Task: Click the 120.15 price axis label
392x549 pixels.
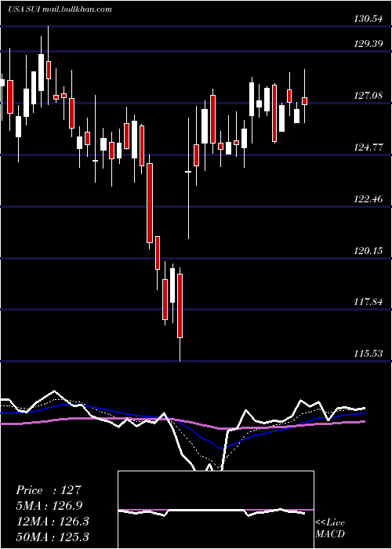Action: coord(368,251)
